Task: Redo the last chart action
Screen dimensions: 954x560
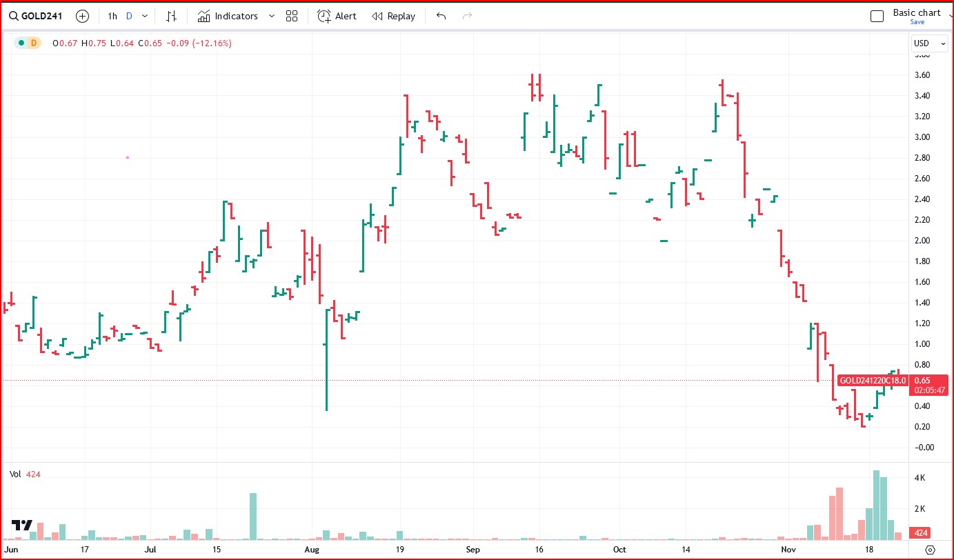Action: coord(467,16)
